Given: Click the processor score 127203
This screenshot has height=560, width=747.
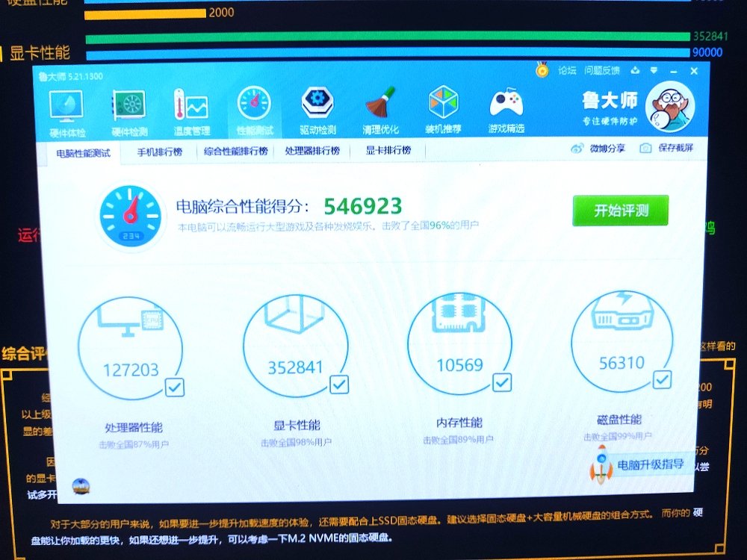Looking at the screenshot, I should 131,370.
